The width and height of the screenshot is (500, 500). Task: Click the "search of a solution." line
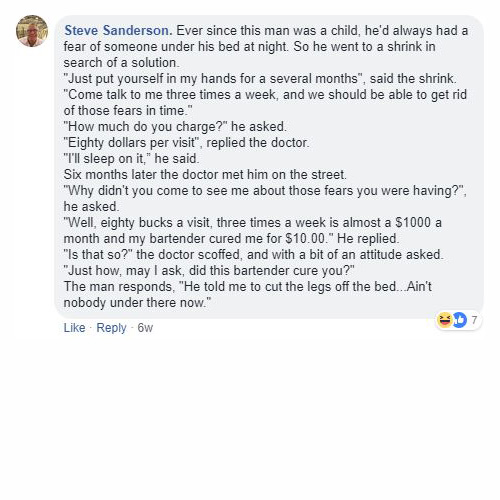pos(121,62)
